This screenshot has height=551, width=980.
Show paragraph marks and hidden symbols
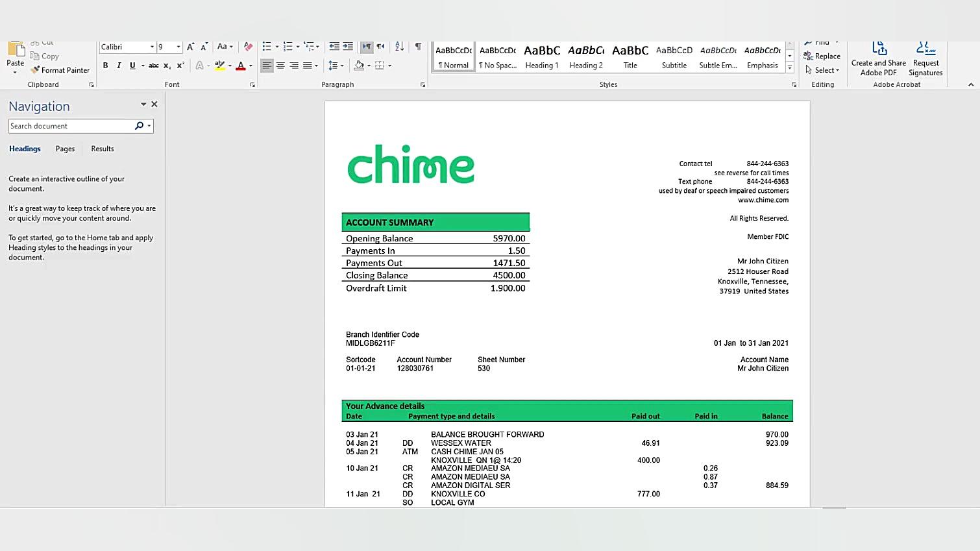419,47
